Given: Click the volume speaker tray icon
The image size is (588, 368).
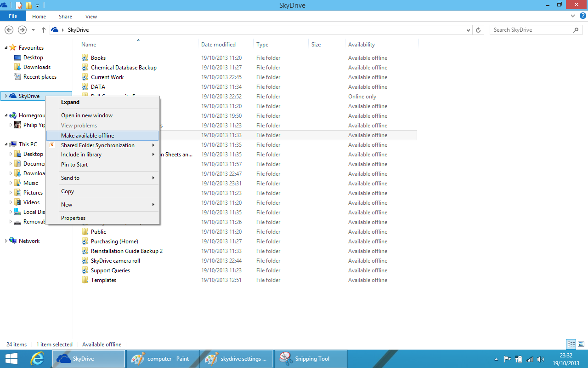Looking at the screenshot, I should [541, 359].
